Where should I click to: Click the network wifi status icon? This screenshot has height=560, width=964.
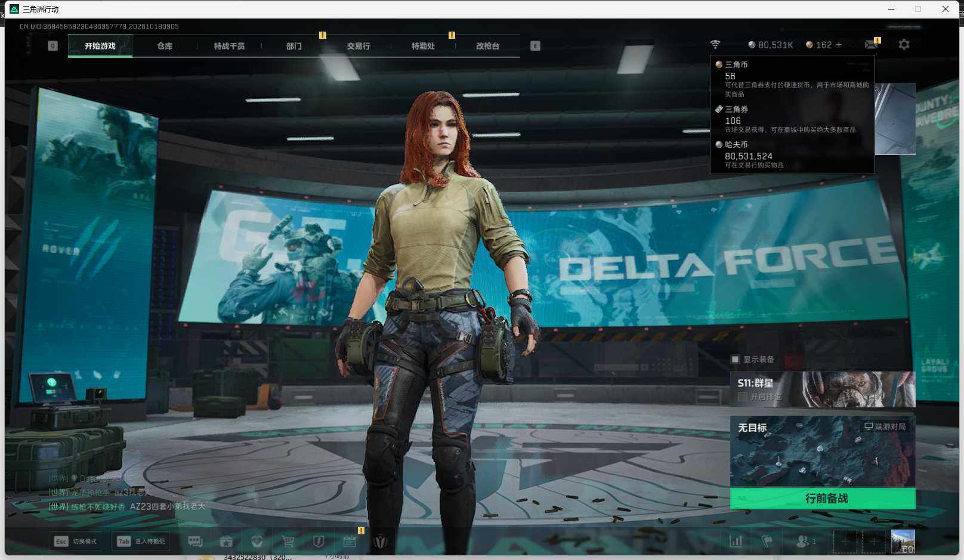tap(715, 45)
